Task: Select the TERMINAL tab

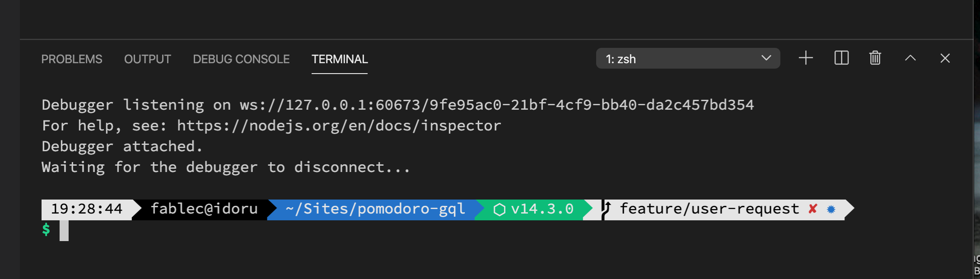Action: point(339,59)
